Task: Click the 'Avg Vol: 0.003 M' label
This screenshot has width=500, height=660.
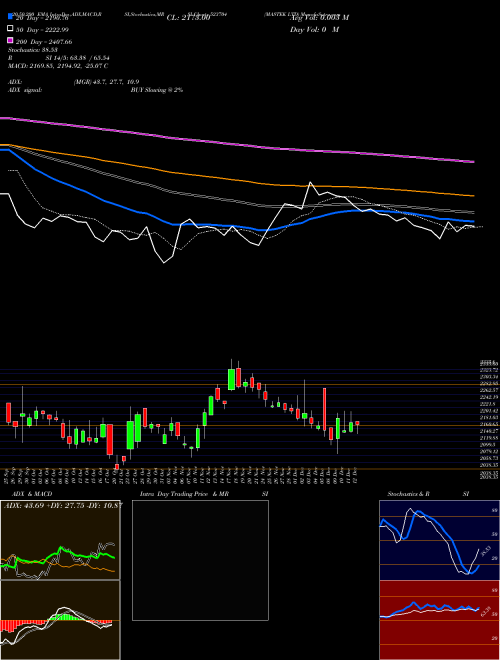Action: 319,18
